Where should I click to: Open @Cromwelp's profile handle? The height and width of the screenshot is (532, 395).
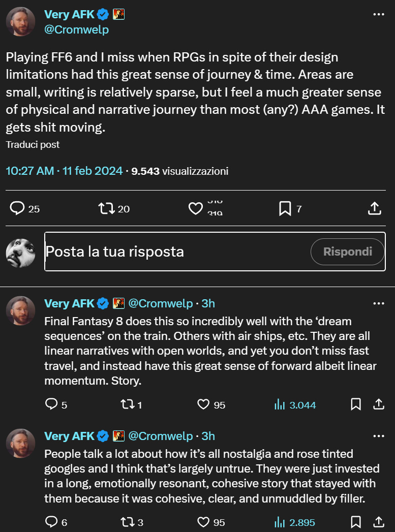pos(76,29)
